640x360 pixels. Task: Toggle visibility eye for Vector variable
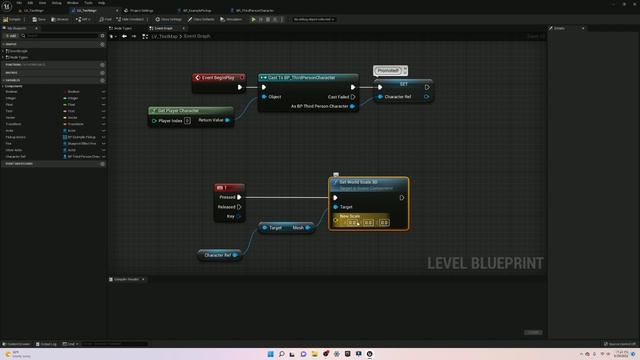tap(103, 118)
